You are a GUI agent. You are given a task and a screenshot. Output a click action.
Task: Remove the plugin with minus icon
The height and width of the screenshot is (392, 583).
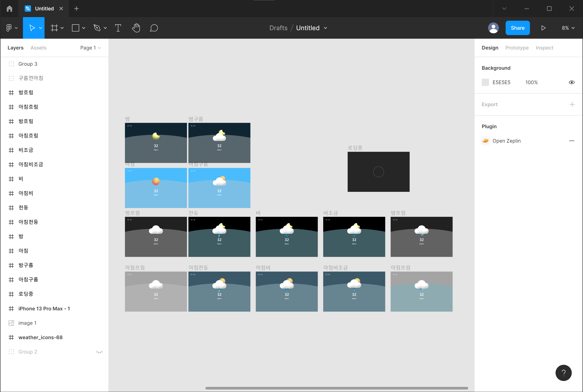pyautogui.click(x=572, y=141)
